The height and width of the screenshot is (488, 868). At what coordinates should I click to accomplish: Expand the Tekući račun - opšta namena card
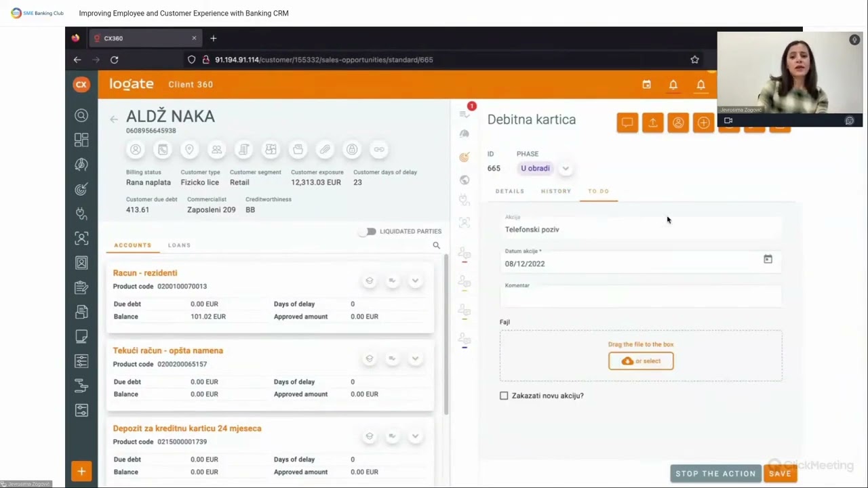415,359
